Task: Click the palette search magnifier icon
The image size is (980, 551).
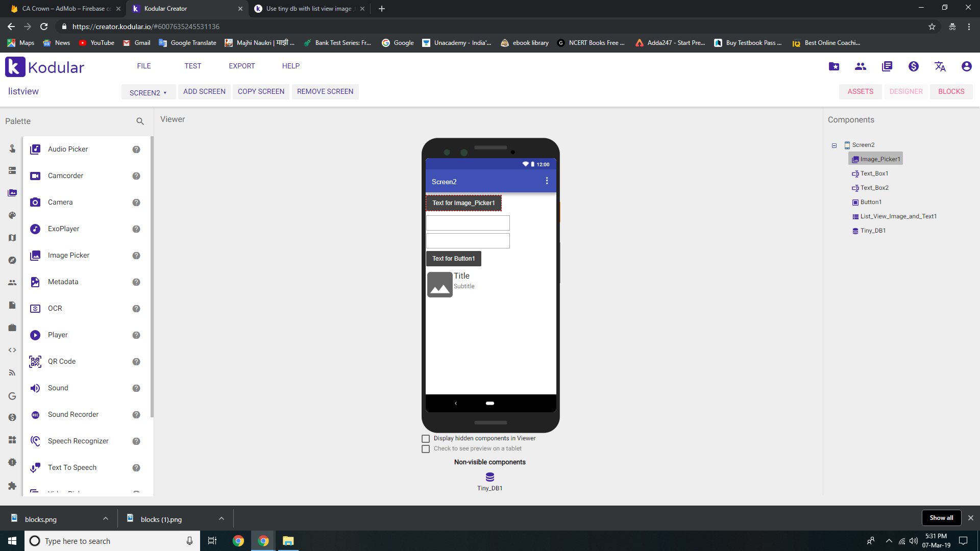Action: (140, 121)
